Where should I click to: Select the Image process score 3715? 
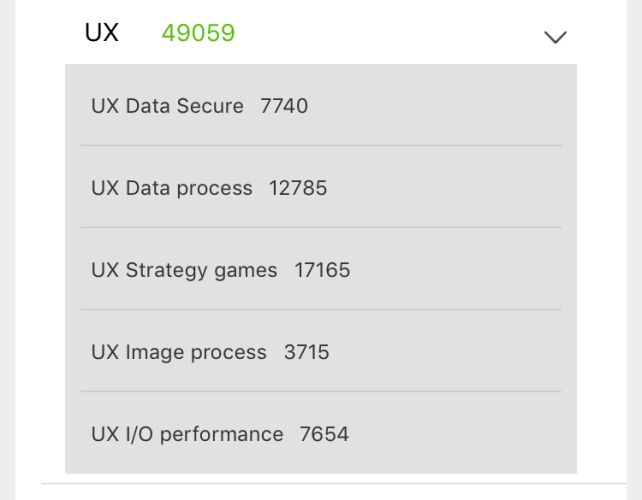[x=306, y=352]
